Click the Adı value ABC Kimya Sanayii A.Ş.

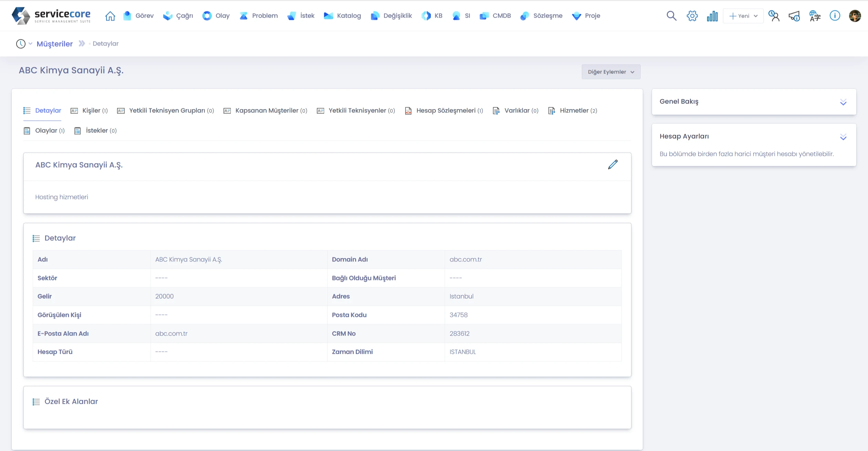(188, 260)
